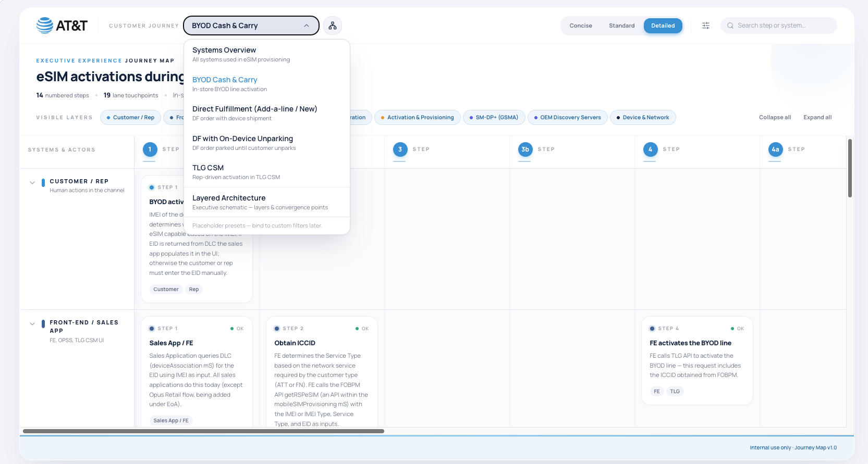Click the TLG tag on step 4 card

[675, 392]
